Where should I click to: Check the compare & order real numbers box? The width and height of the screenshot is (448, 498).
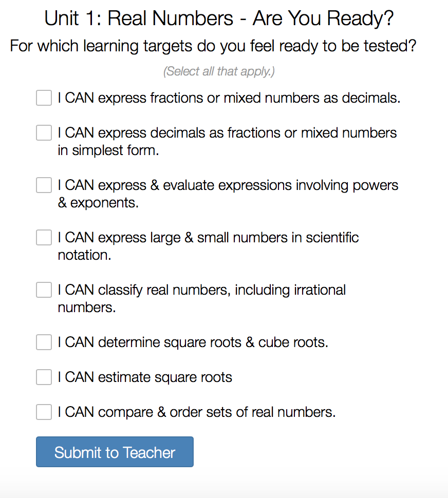[44, 412]
